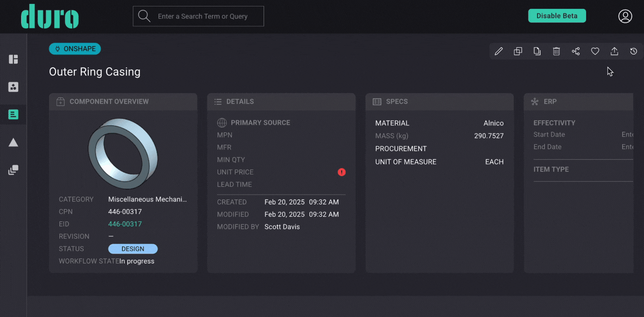Click the export upload icon
The image size is (644, 317).
coord(614,51)
